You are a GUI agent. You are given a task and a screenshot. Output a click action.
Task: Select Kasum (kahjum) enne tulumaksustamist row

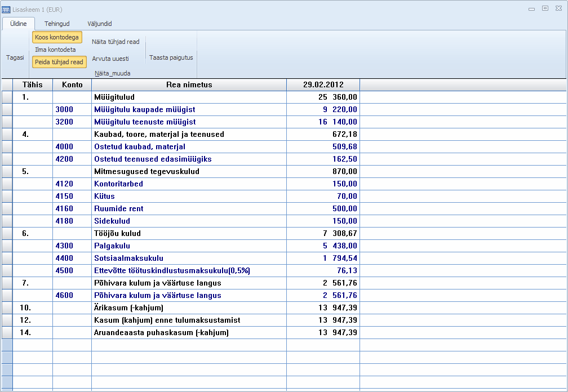pyautogui.click(x=189, y=320)
